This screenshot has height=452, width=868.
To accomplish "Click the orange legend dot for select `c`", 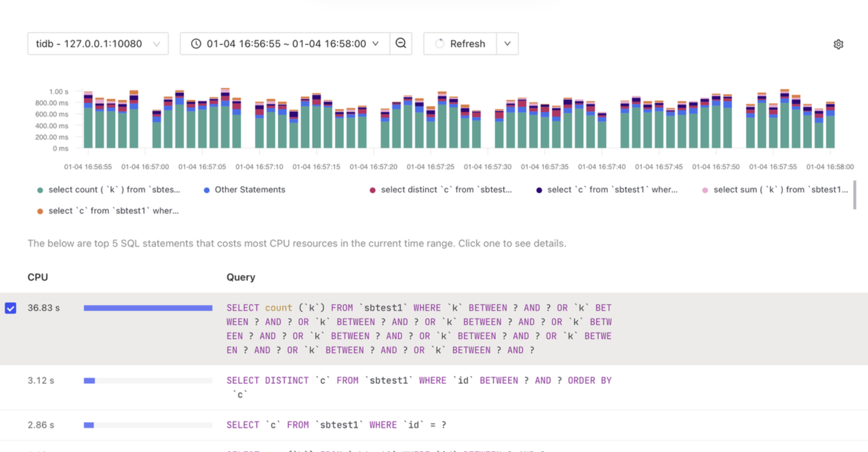I will [39, 211].
